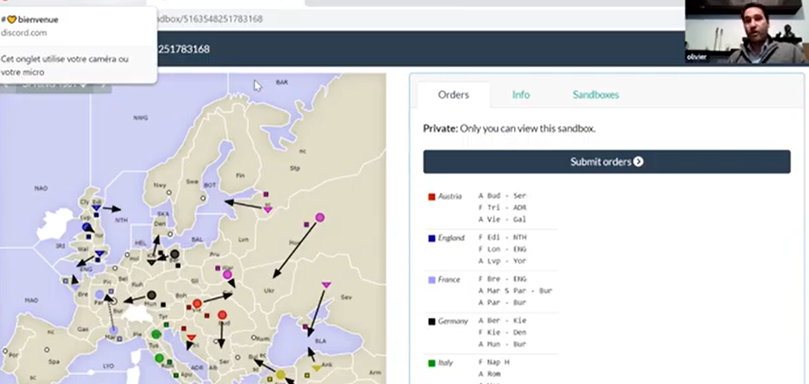Click the order 'A Lvp - Yor'
Screen dimensions: 809x384
click(502, 261)
